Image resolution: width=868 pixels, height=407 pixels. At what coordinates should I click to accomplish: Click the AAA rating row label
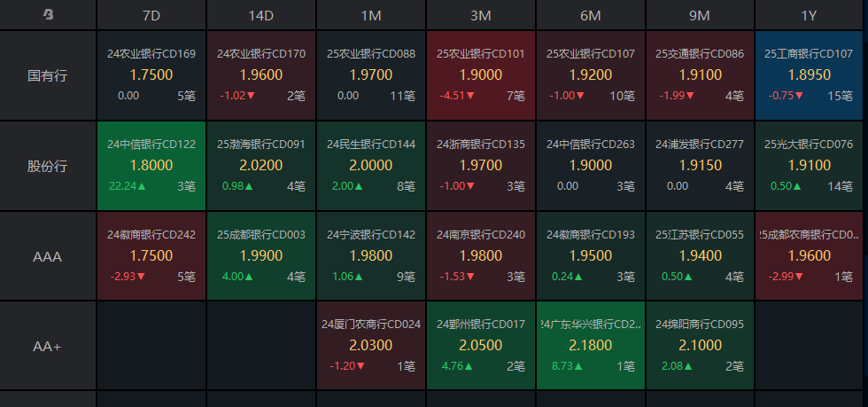tap(48, 256)
